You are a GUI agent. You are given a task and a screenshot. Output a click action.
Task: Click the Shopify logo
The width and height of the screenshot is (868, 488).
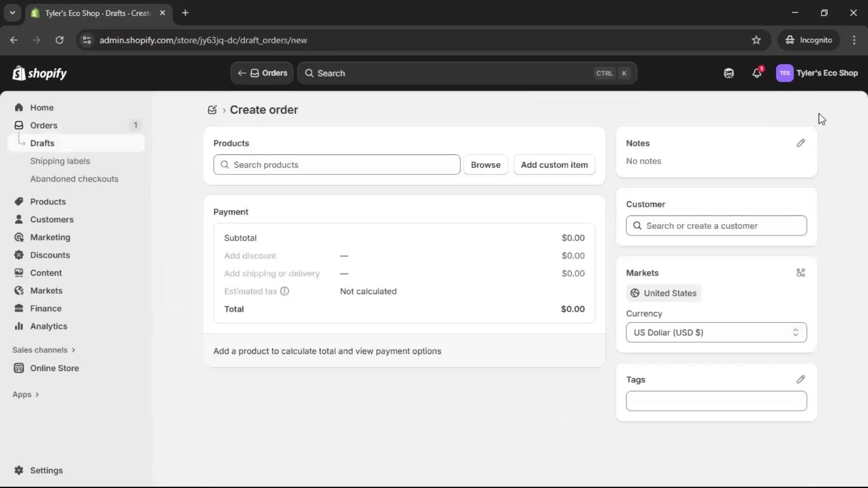click(x=39, y=73)
